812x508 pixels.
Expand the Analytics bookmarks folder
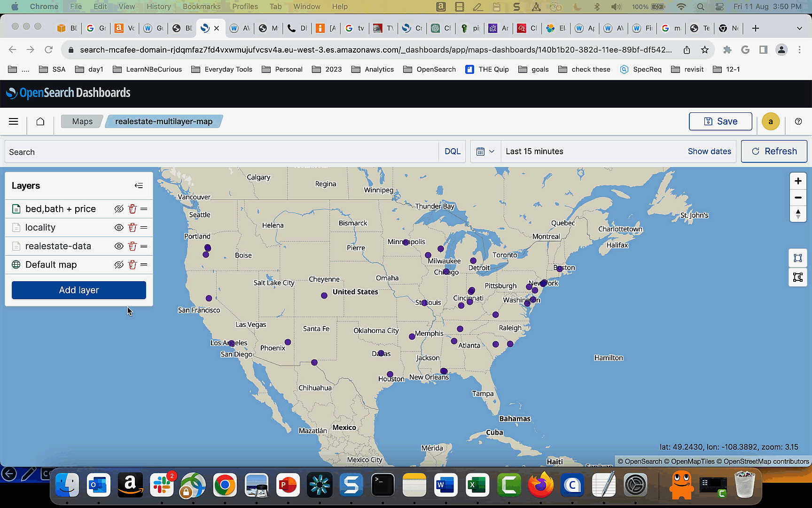pos(373,69)
